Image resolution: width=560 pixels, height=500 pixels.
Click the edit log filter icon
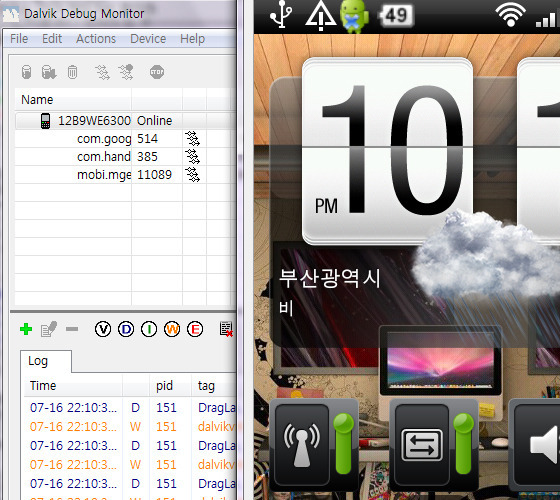(x=49, y=329)
